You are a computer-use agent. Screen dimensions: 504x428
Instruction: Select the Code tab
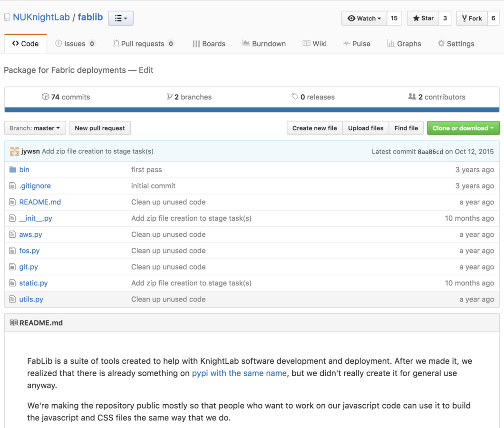[x=25, y=44]
